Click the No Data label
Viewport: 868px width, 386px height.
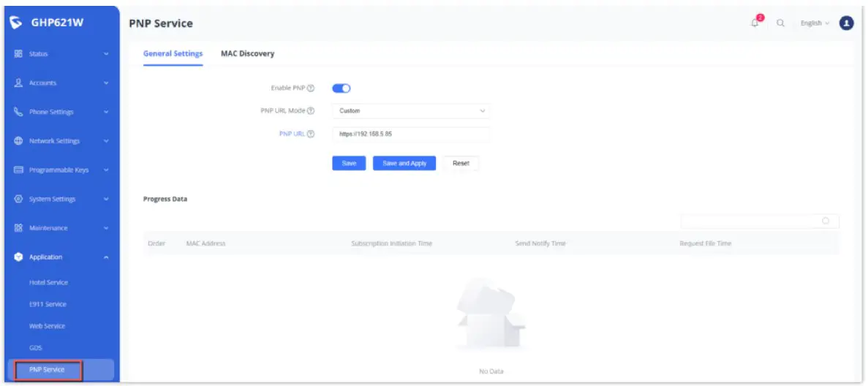pos(491,371)
